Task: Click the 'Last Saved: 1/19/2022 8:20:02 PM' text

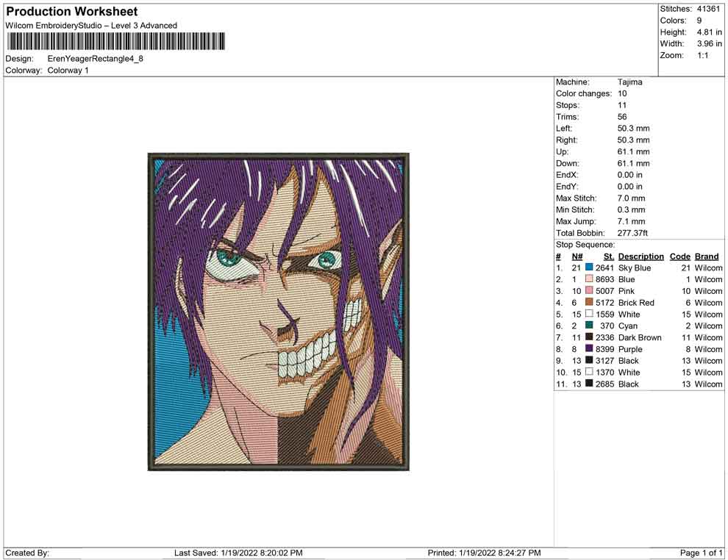Action: point(238,553)
